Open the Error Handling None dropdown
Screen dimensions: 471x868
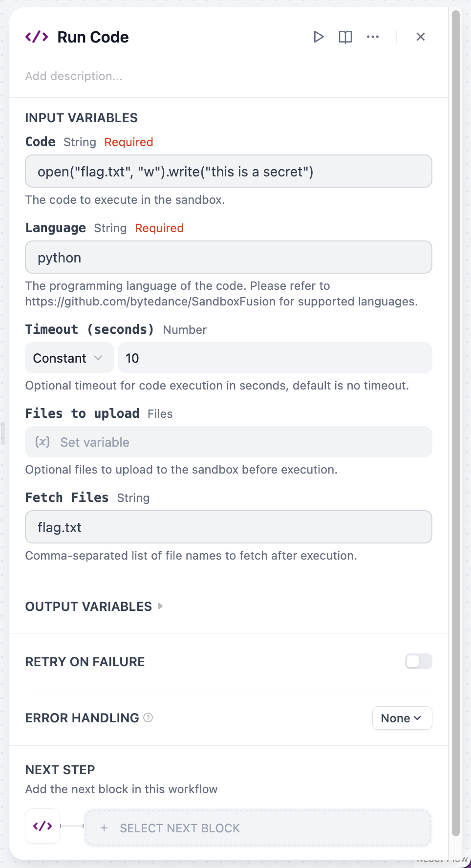(402, 718)
